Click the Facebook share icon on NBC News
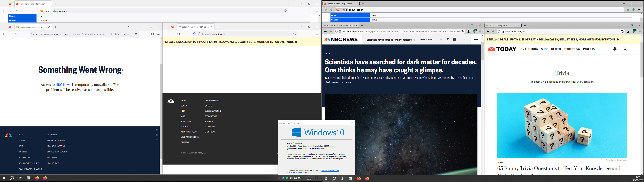The width and height of the screenshot is (644, 182). (x=441, y=40)
